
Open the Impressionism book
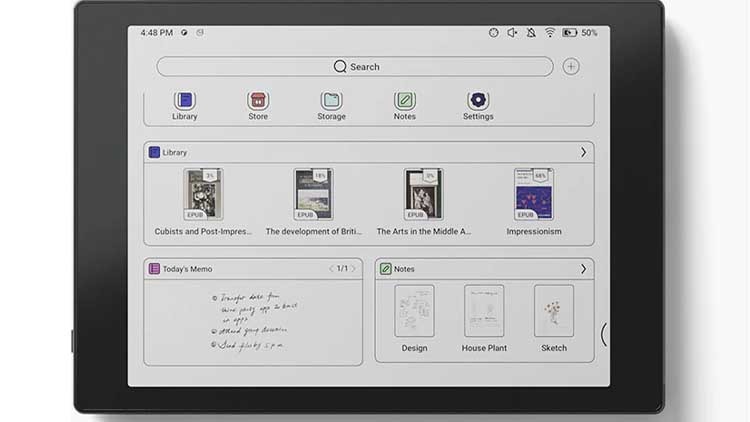point(534,194)
